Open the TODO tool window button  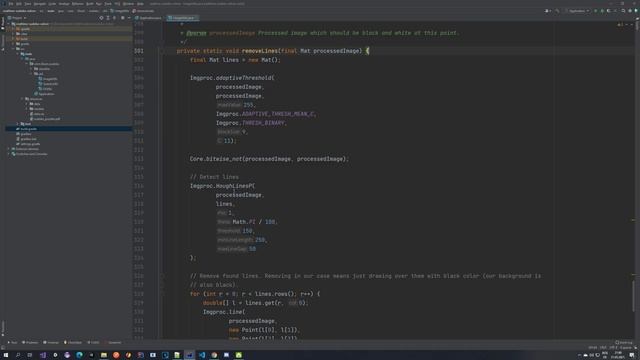point(93,342)
